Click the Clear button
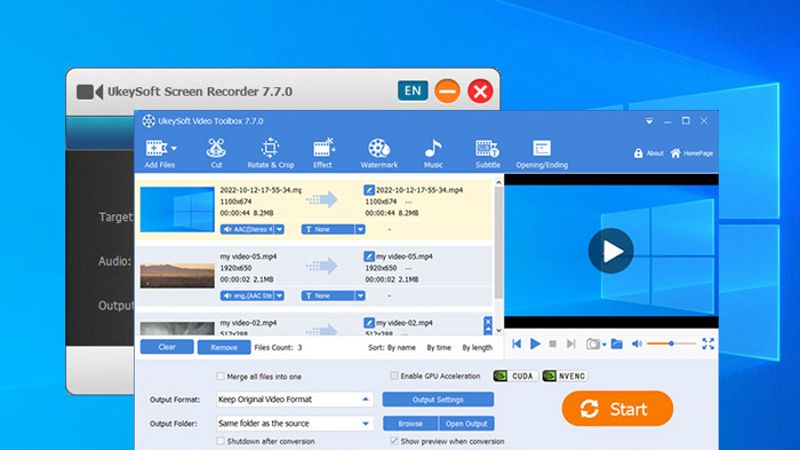The image size is (800, 450). coord(167,347)
